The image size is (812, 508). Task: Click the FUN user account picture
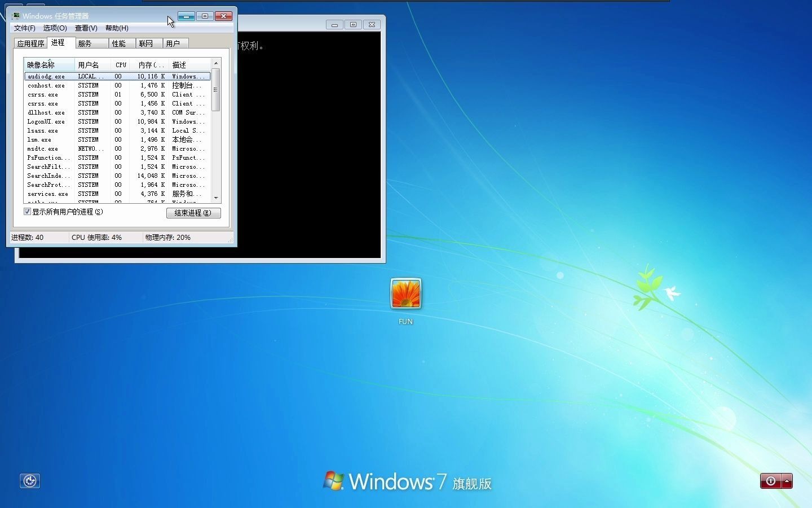[405, 294]
